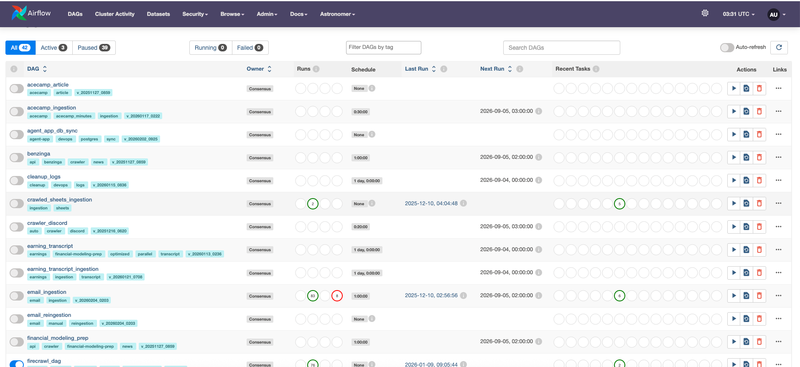The height and width of the screenshot is (367, 800).
Task: Reparse the cleanup_logs DAG file icon
Action: click(x=746, y=180)
